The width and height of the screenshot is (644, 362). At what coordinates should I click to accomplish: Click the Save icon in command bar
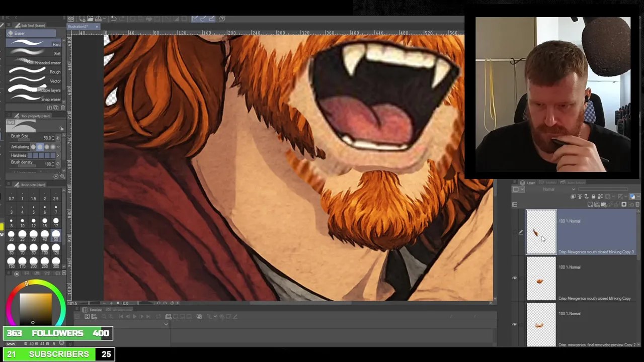(98, 19)
